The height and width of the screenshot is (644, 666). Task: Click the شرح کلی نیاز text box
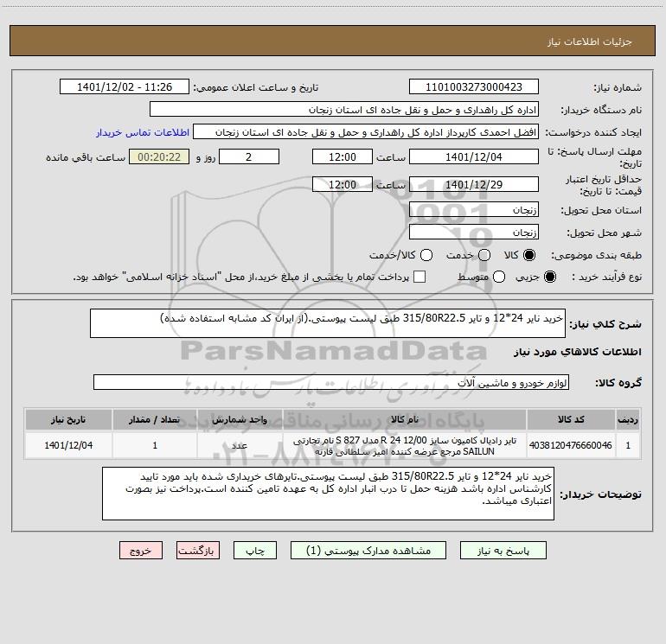tap(328, 323)
